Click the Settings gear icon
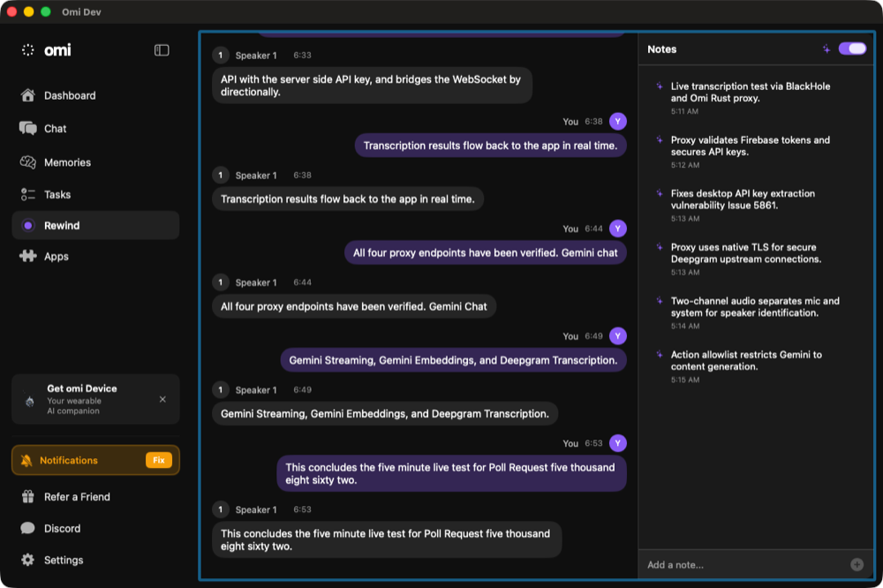This screenshot has width=883, height=588. (27, 560)
